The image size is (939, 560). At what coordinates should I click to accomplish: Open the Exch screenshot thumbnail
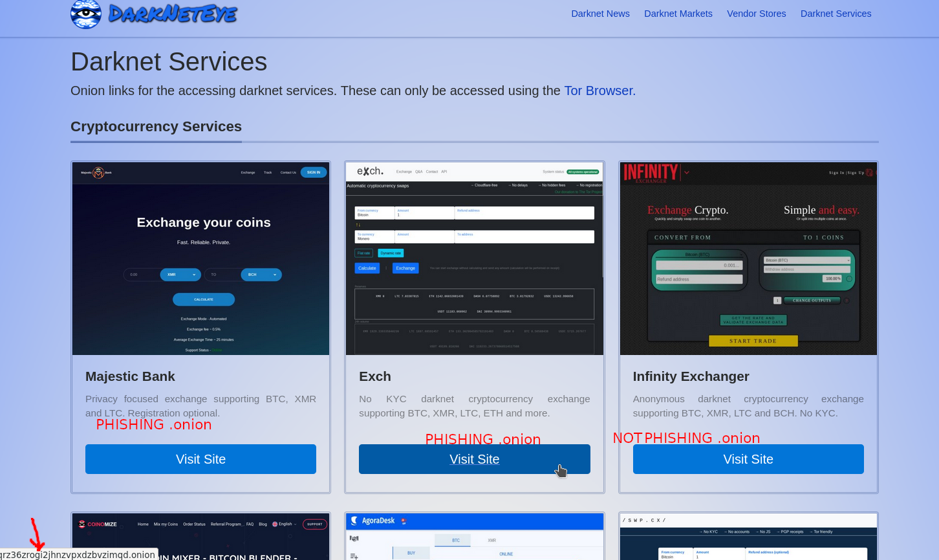475,259
